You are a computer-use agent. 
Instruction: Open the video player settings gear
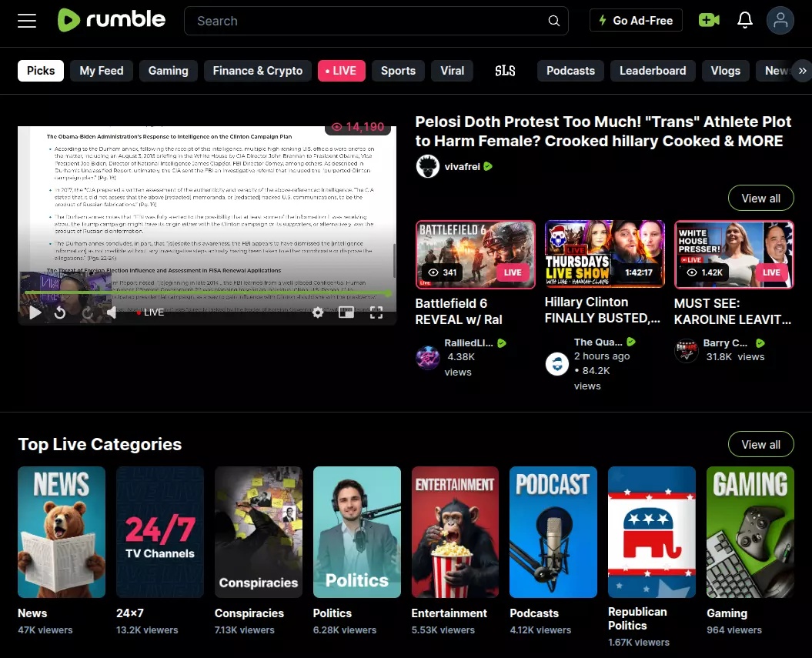pos(317,312)
